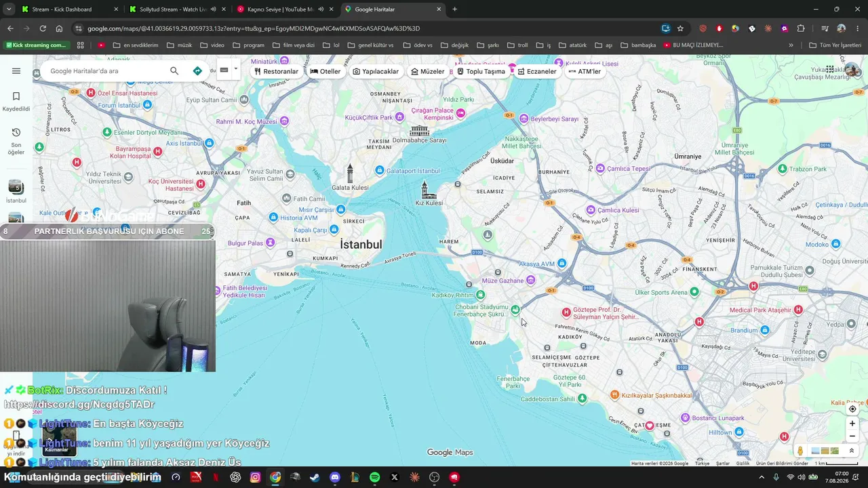The width and height of the screenshot is (868, 488).
Task: Mute the Kaçıncı Seviye tab audio
Action: pyautogui.click(x=321, y=9)
